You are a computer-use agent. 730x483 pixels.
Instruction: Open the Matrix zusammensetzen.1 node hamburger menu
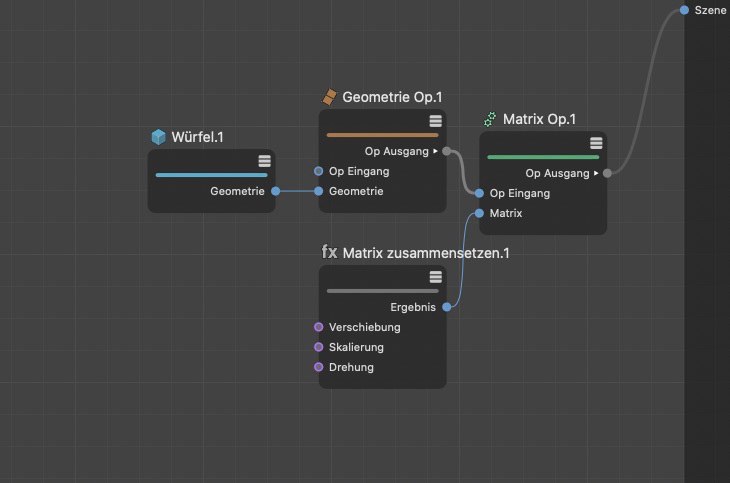[x=435, y=277]
